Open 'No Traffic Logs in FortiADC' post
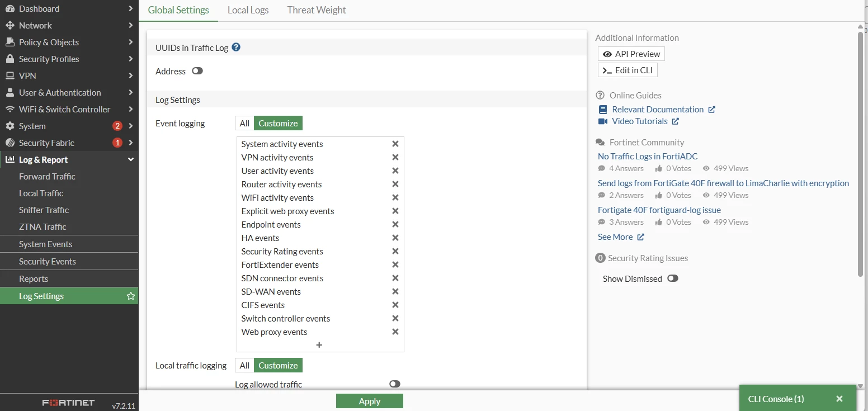The height and width of the screenshot is (411, 868). pos(648,156)
